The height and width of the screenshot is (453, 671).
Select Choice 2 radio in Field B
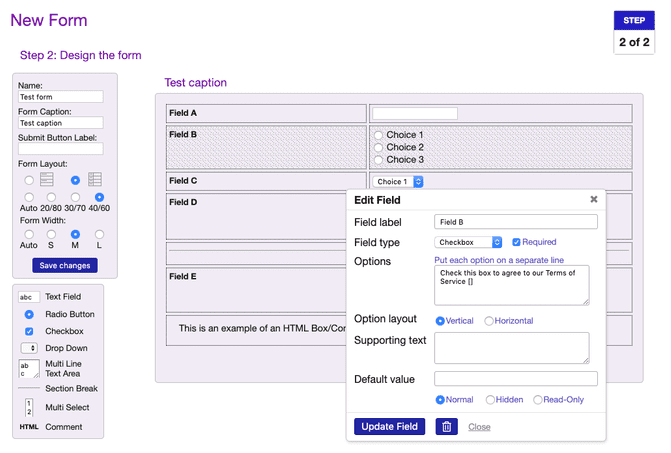[x=378, y=148]
